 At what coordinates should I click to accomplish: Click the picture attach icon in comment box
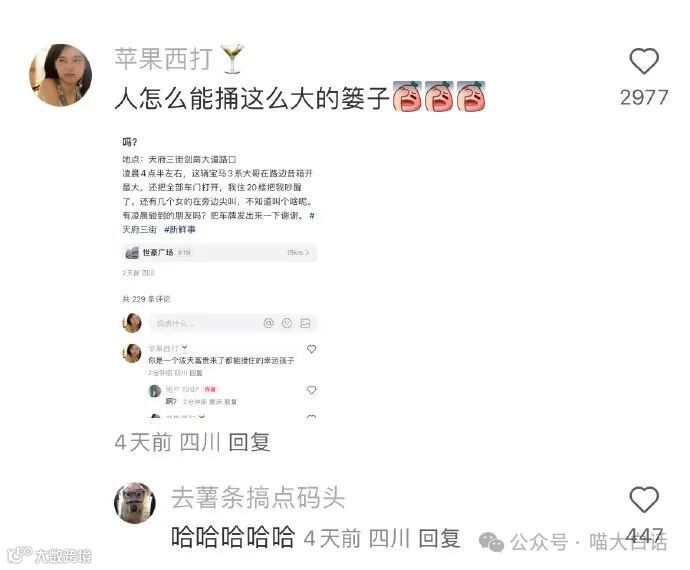(x=305, y=323)
